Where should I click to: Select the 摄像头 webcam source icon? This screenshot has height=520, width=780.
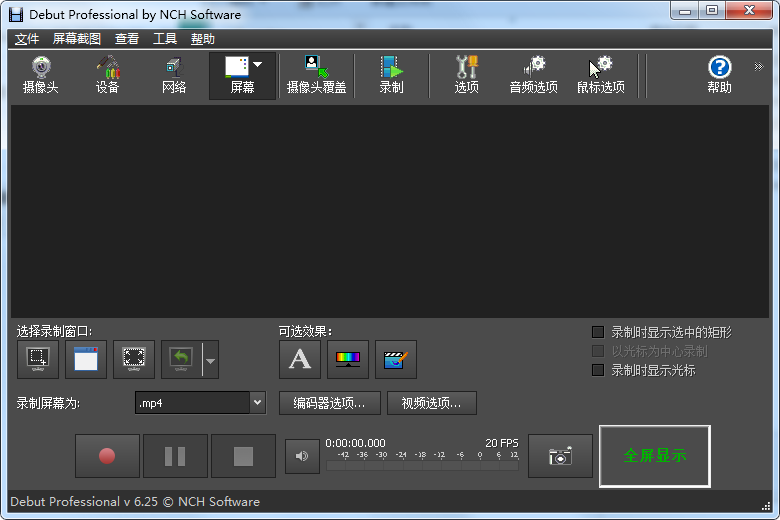41,75
